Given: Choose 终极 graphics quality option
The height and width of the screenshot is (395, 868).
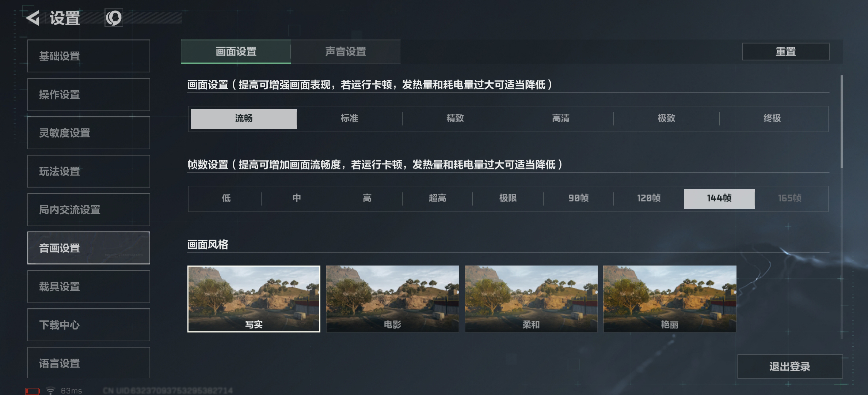Looking at the screenshot, I should [772, 118].
